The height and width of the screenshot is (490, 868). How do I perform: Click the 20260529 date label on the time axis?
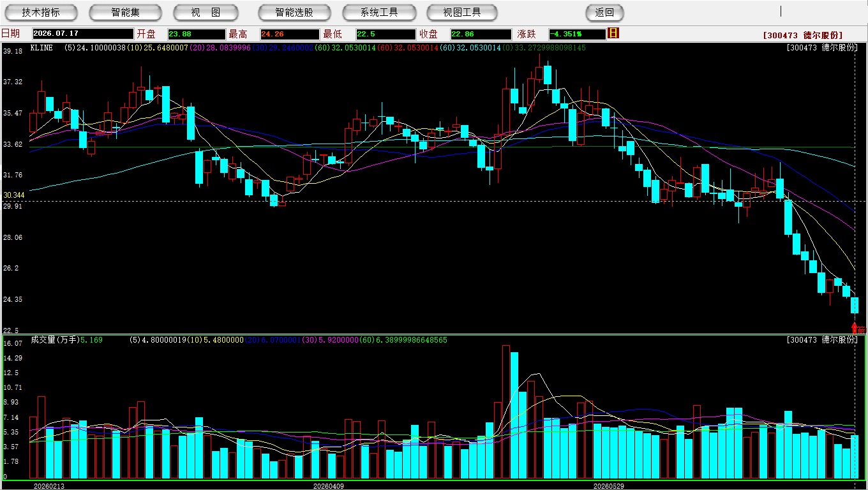(x=608, y=486)
